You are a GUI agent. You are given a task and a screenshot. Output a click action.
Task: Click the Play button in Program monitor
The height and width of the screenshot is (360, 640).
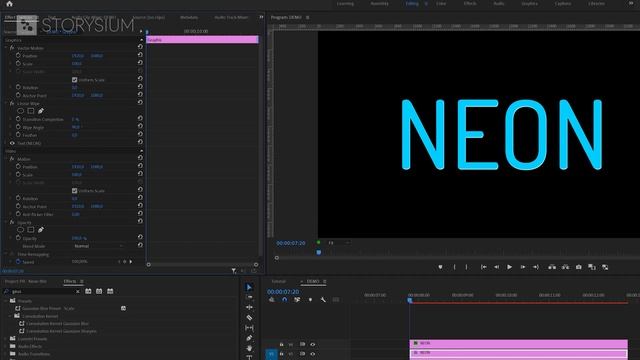click(x=509, y=267)
